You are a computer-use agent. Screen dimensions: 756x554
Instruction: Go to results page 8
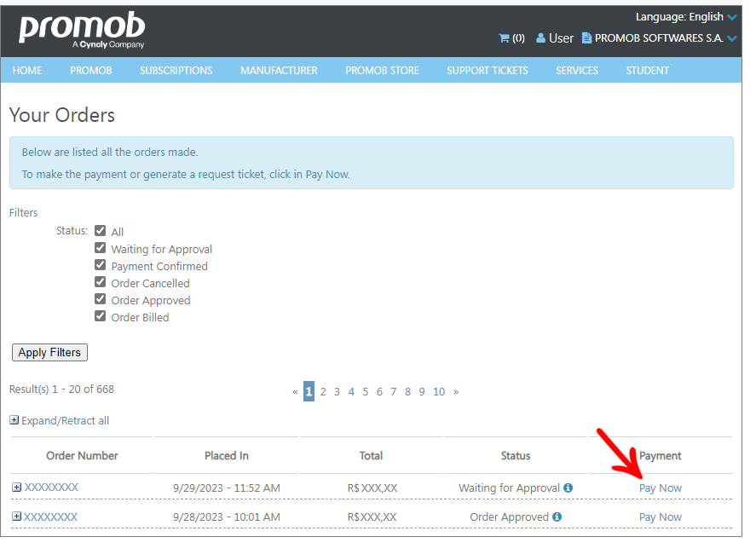407,391
